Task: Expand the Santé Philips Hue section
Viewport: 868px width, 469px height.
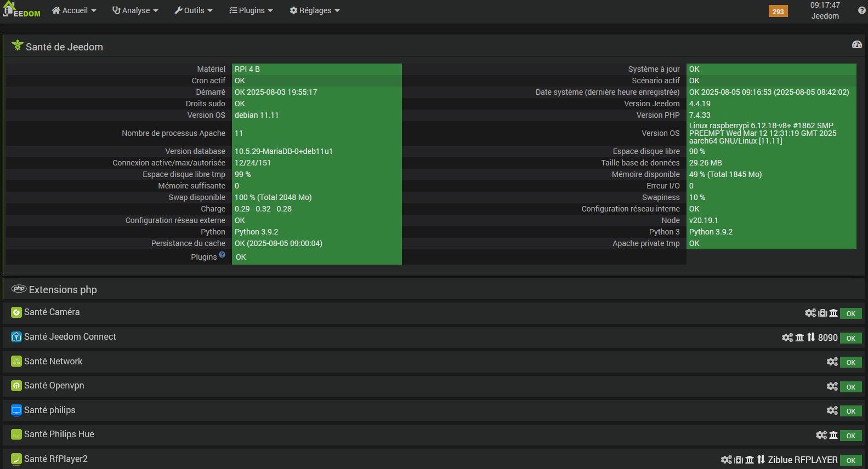Action: (x=433, y=434)
